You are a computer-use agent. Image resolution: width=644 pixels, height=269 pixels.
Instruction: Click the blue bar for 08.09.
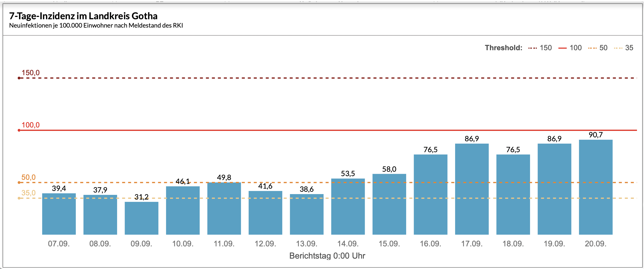tap(100, 215)
